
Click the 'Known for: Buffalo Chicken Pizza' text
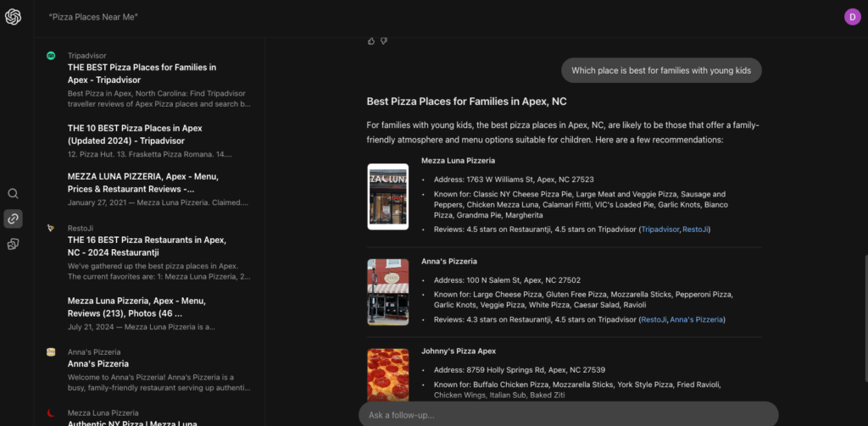click(x=577, y=390)
